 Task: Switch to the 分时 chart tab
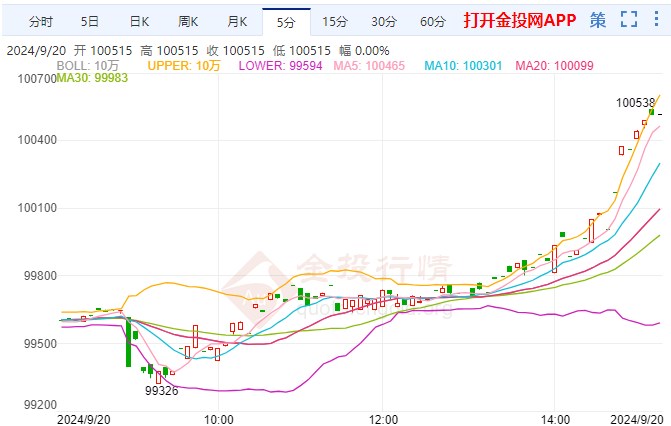(41, 21)
